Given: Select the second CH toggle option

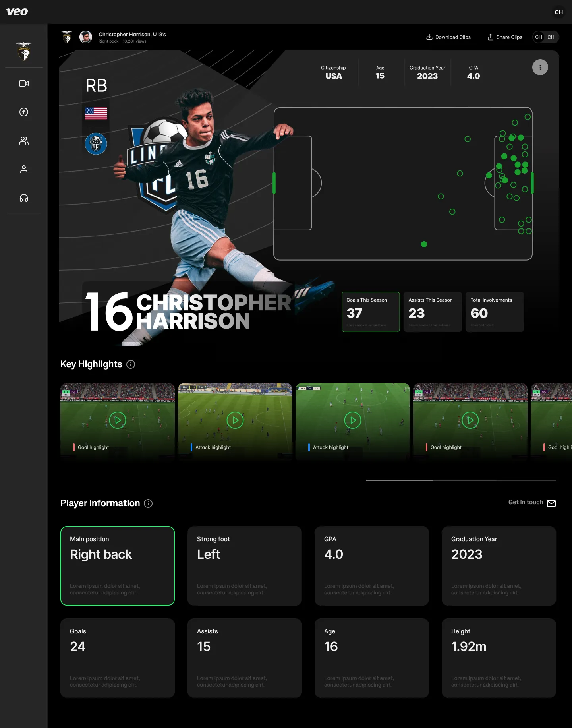Looking at the screenshot, I should coord(551,37).
